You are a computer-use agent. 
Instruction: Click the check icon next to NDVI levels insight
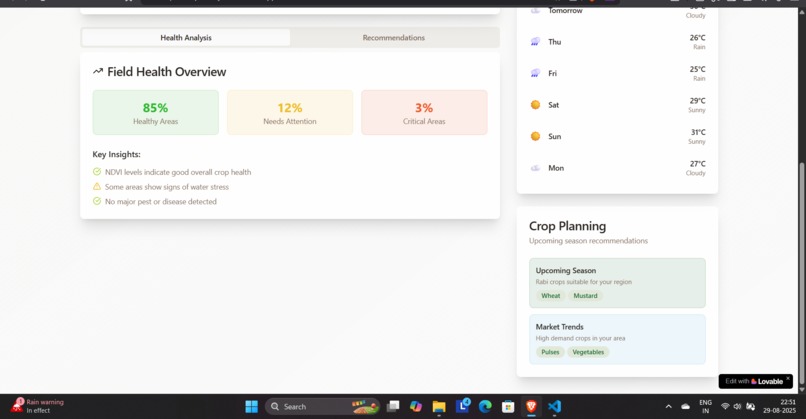(x=97, y=172)
